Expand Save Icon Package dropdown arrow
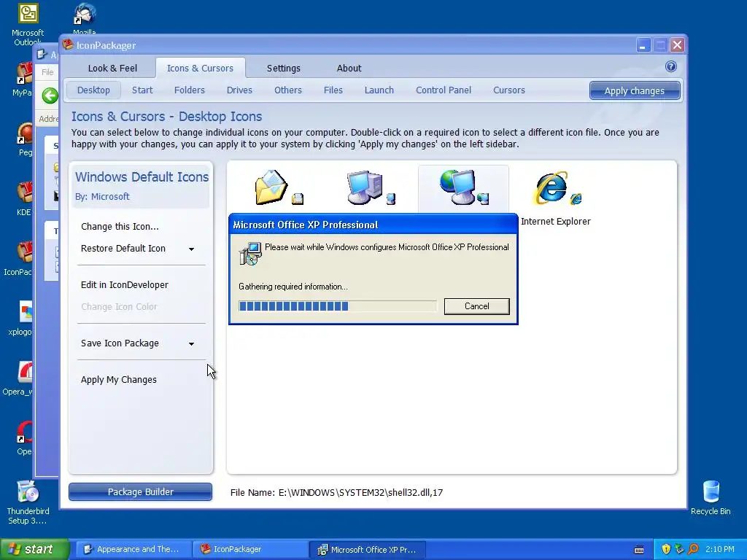Image resolution: width=747 pixels, height=560 pixels. pos(191,344)
